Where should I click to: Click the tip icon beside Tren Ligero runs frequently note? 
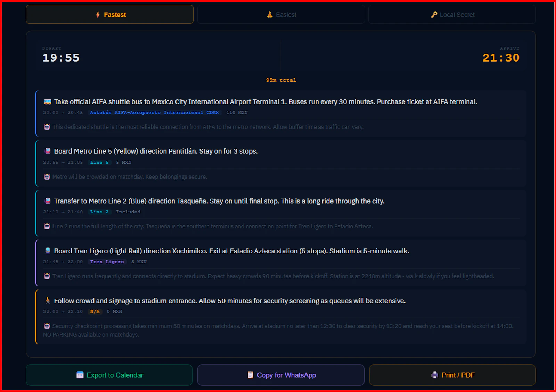click(x=47, y=276)
